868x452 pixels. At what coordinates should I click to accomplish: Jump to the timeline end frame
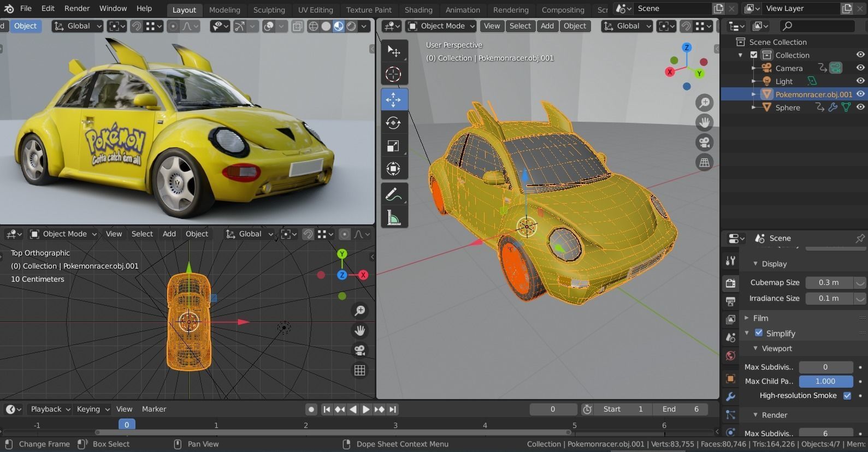point(392,409)
